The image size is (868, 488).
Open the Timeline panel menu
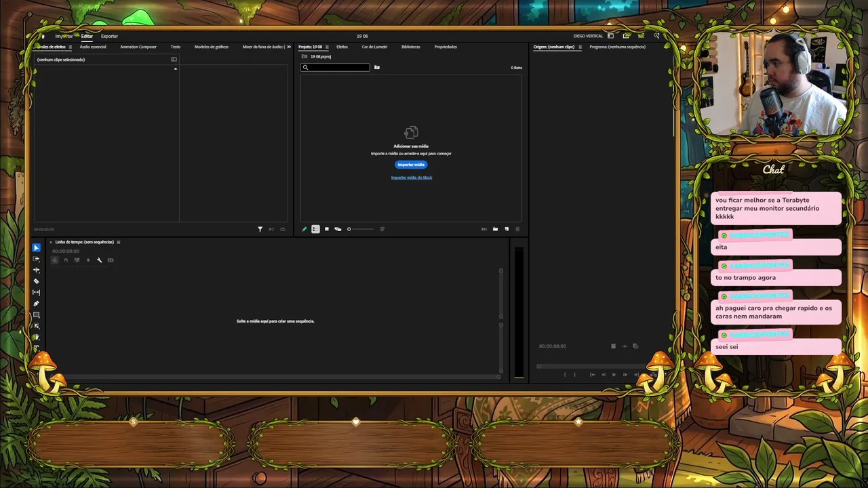[x=119, y=242]
